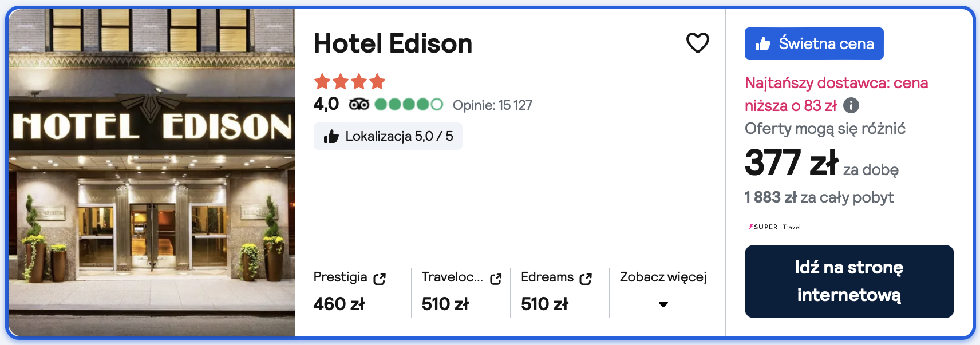Open the Hotel Edison title link
This screenshot has height=345, width=980.
pyautogui.click(x=393, y=43)
